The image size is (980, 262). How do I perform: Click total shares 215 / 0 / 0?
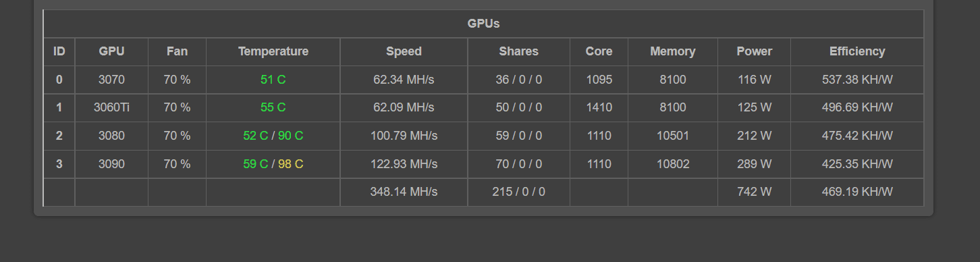(518, 192)
